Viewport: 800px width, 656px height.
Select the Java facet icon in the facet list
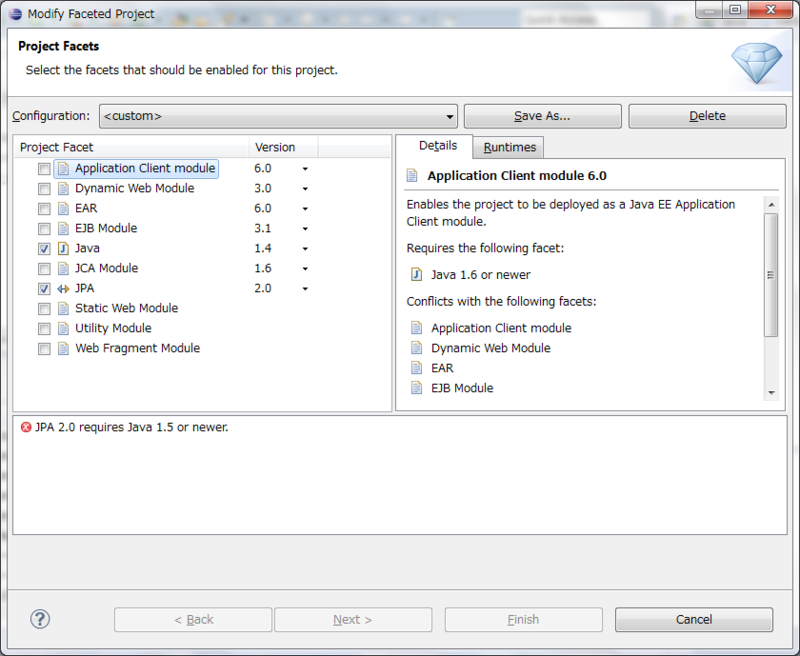click(63, 248)
